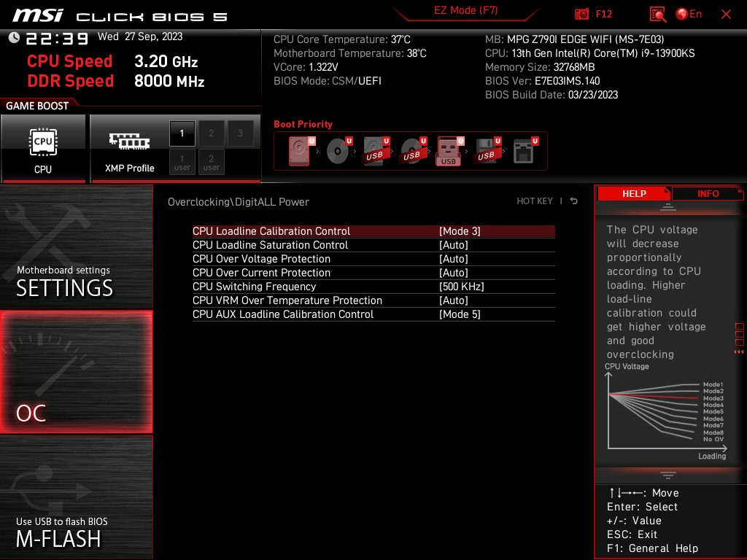Select the CPU Switching Frequency label

pyautogui.click(x=254, y=287)
